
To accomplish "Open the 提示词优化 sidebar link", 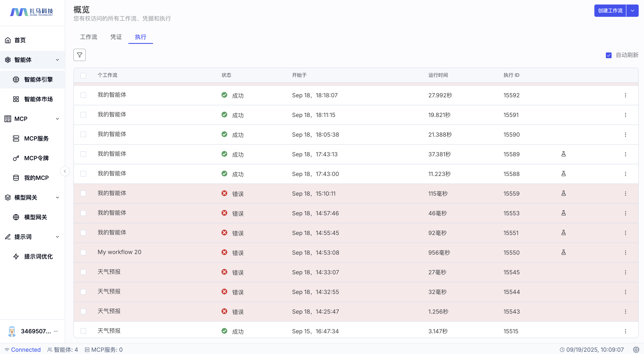I will click(38, 256).
